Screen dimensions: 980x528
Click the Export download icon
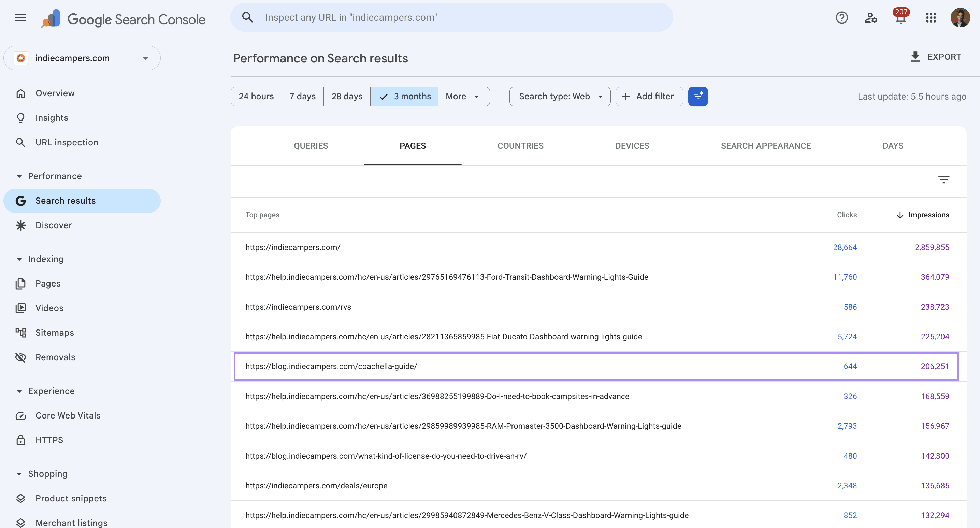[x=915, y=57]
